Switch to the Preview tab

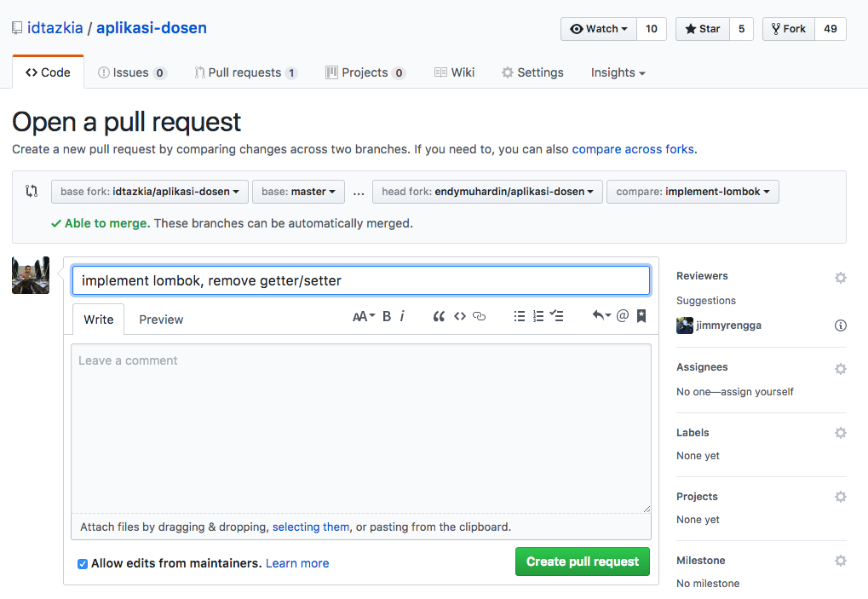(161, 320)
